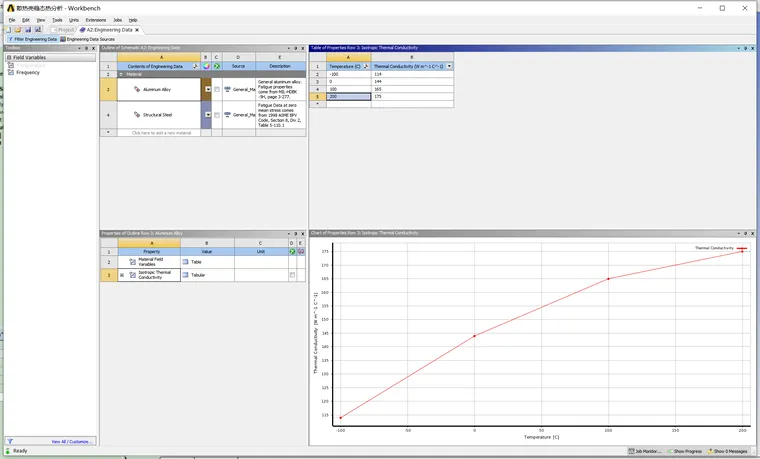Click Show Progress in the status bar
The image size is (760, 459).
(x=684, y=451)
